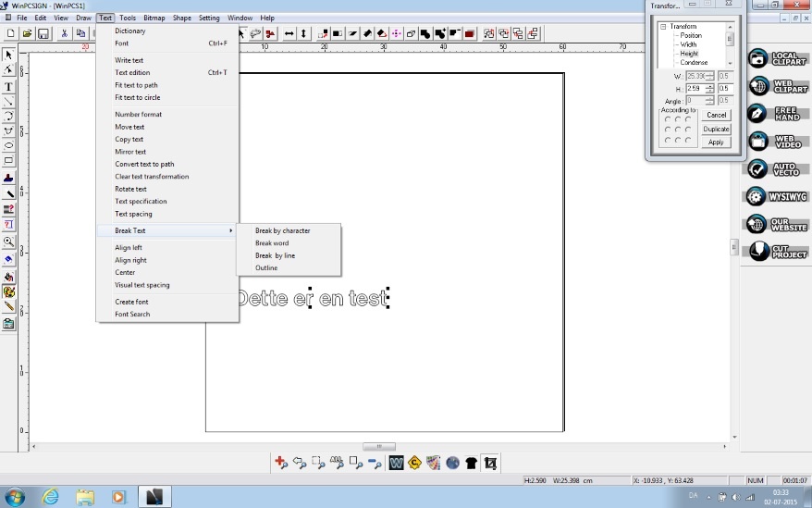Click the T-shirt icon in bottom toolbar
Screen dimensions: 812x508
pos(472,463)
